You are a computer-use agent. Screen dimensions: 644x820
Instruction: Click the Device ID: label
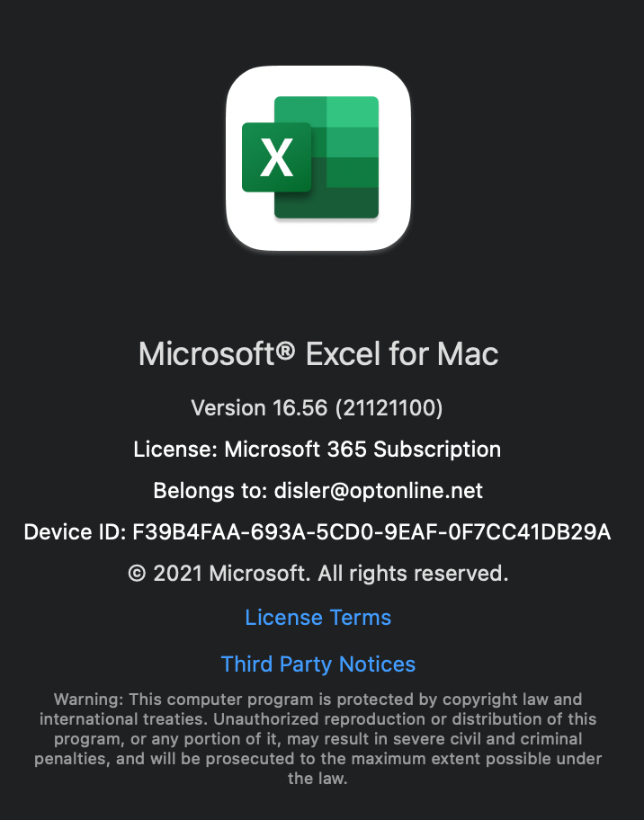pyautogui.click(x=75, y=532)
